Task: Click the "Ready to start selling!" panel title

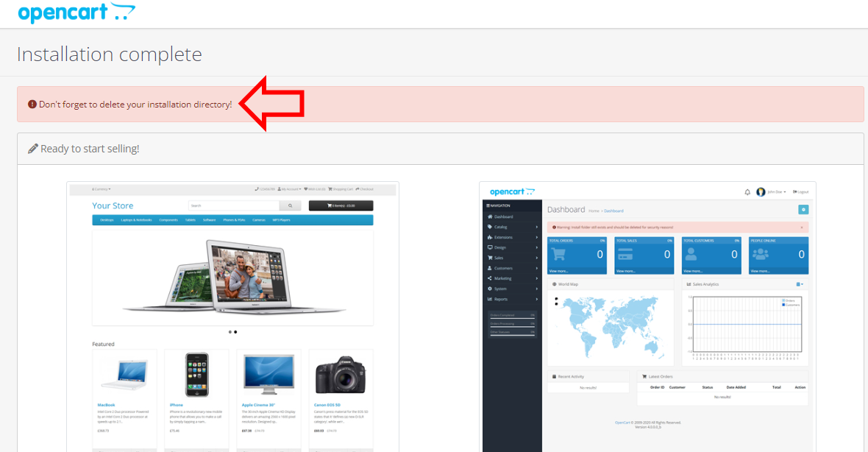Action: 90,149
